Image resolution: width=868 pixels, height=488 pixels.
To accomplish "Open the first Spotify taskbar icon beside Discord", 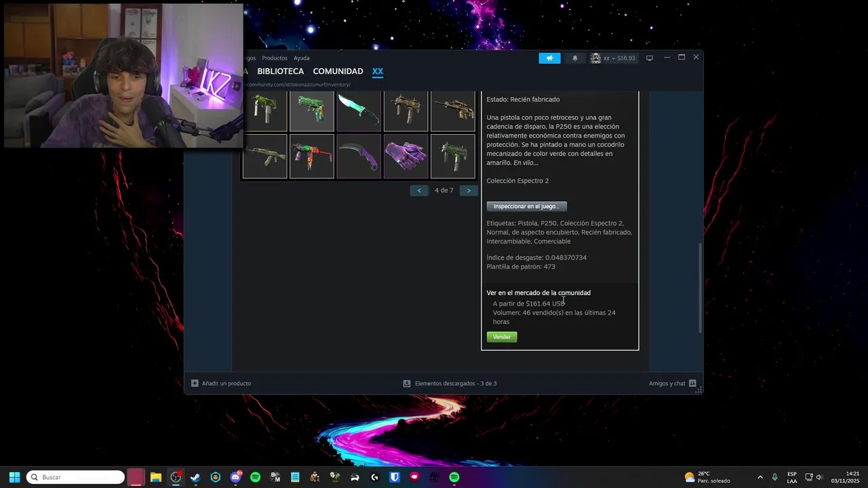I will [255, 477].
